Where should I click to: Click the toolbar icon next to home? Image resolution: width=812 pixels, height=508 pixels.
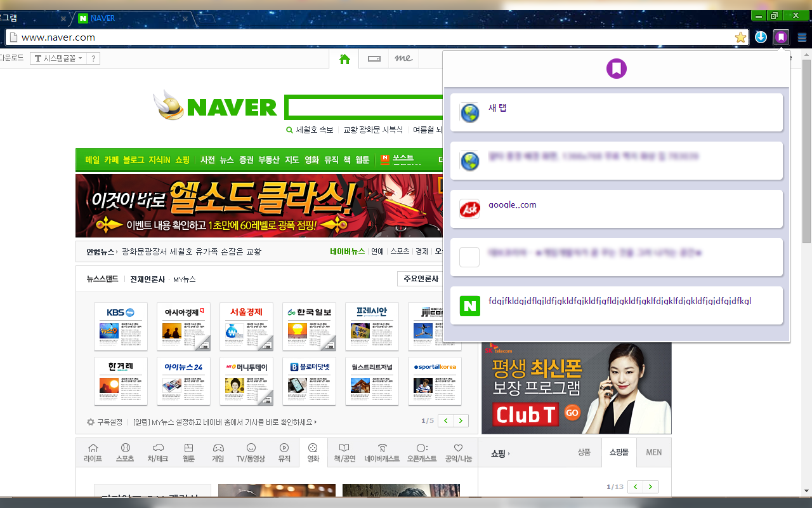[x=374, y=59]
